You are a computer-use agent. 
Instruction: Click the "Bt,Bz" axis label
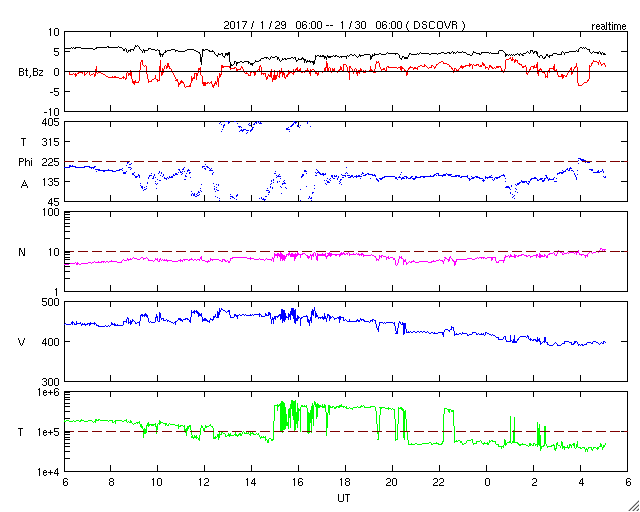coord(31,72)
